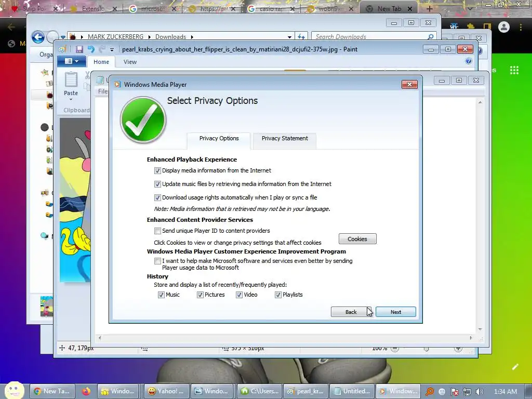This screenshot has height=399, width=532.
Task: Open a new Chrome tab with plus button
Action: [x=429, y=9]
